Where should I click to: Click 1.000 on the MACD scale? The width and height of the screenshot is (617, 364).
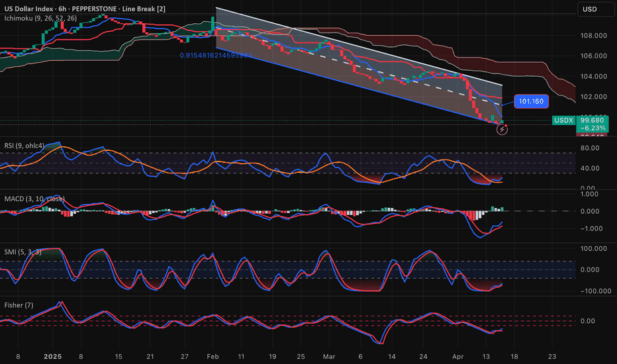590,194
